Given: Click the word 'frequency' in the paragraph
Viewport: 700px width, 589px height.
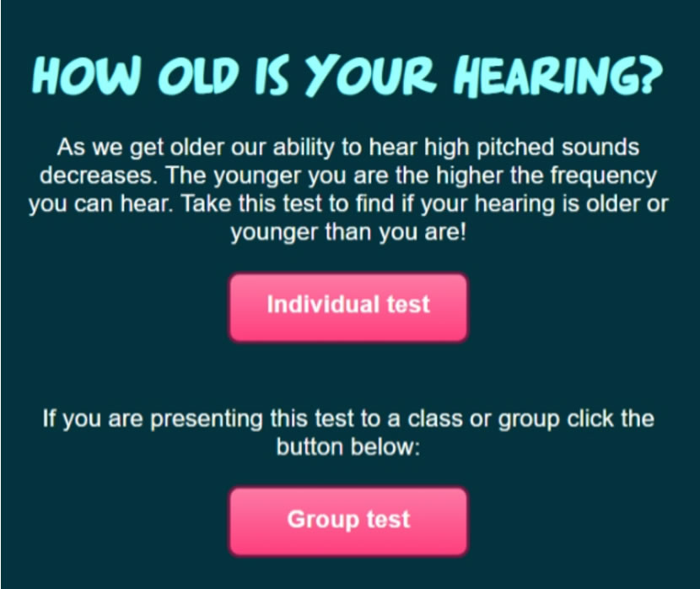Looking at the screenshot, I should (x=603, y=176).
